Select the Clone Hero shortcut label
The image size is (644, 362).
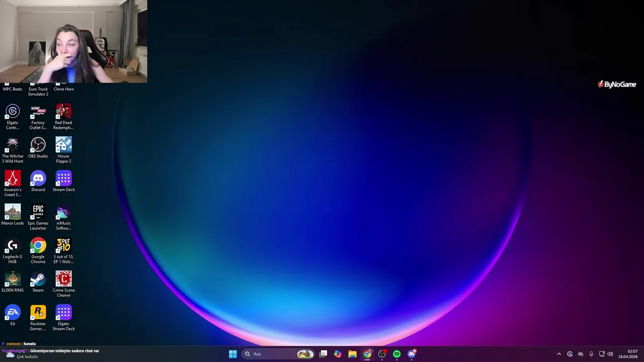[x=63, y=89]
